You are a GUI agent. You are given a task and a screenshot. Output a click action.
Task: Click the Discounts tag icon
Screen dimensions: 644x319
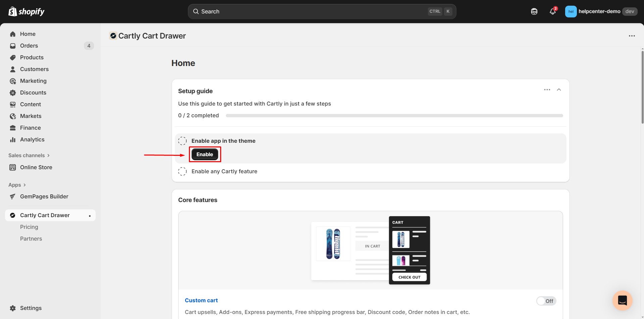tap(12, 92)
